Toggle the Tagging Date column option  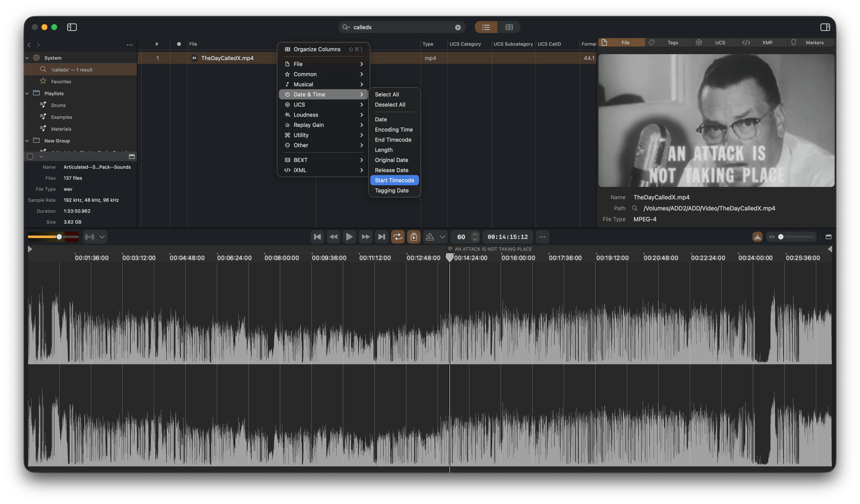coord(395,191)
